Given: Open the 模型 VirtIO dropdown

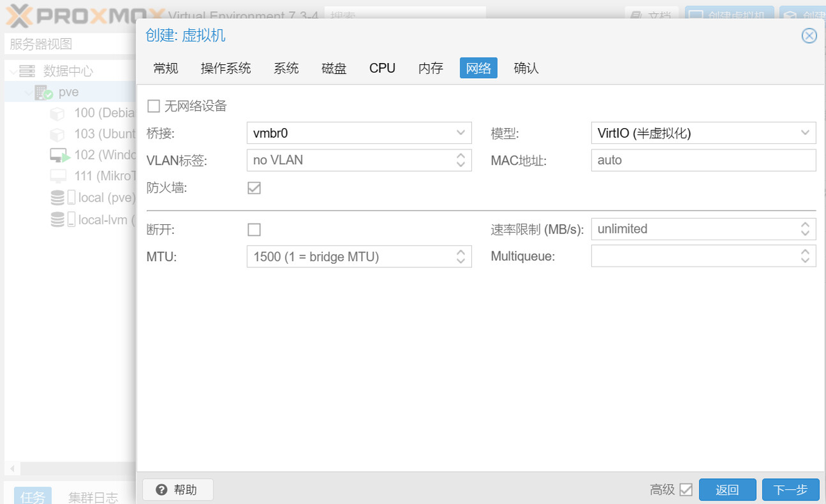Looking at the screenshot, I should 805,133.
